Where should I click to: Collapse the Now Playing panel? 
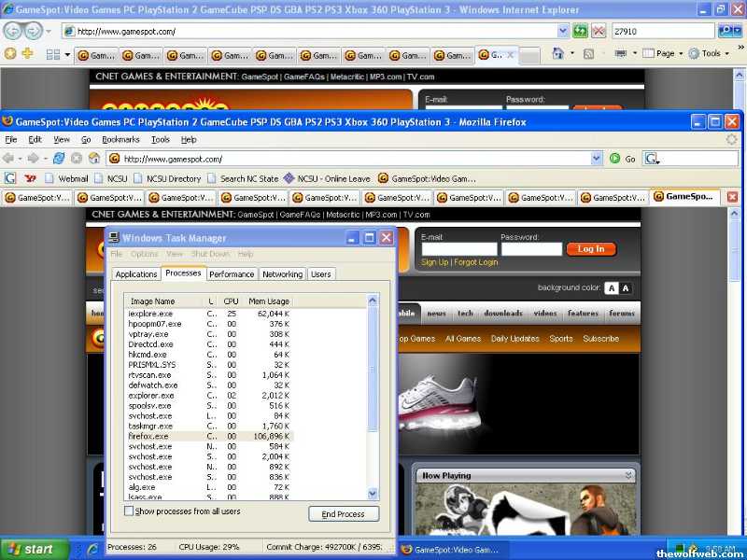628,475
